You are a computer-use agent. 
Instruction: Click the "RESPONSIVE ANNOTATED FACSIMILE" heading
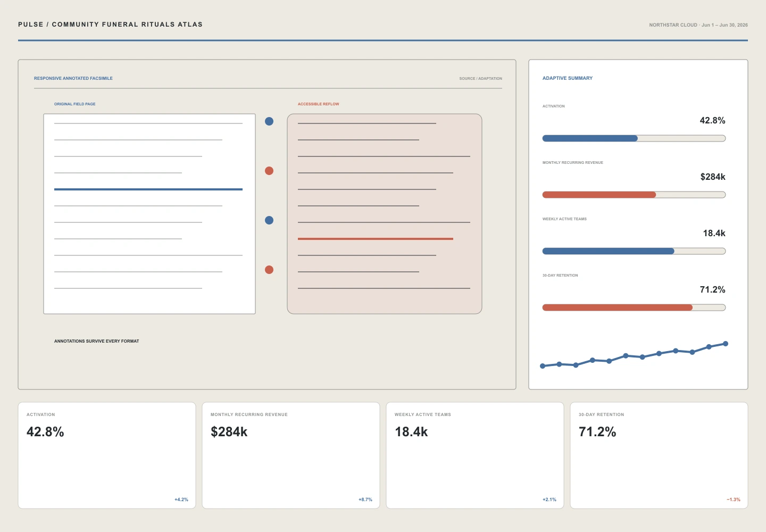pyautogui.click(x=73, y=78)
